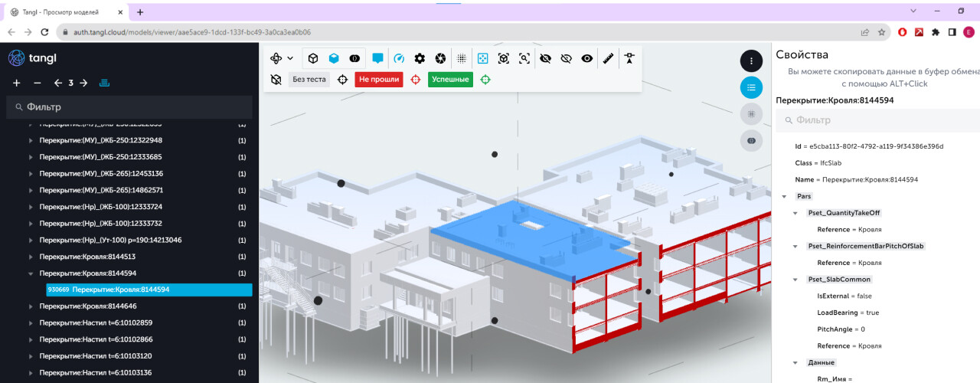Select the highlighted 930669 Перекрытие:Кровля:8144594 item
This screenshot has width=980, height=383.
point(149,290)
